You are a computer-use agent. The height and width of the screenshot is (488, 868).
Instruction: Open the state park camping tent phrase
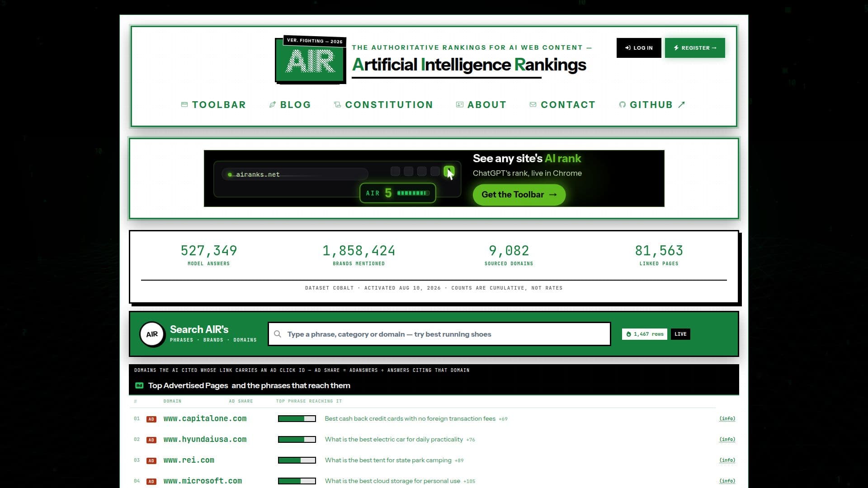click(388, 460)
